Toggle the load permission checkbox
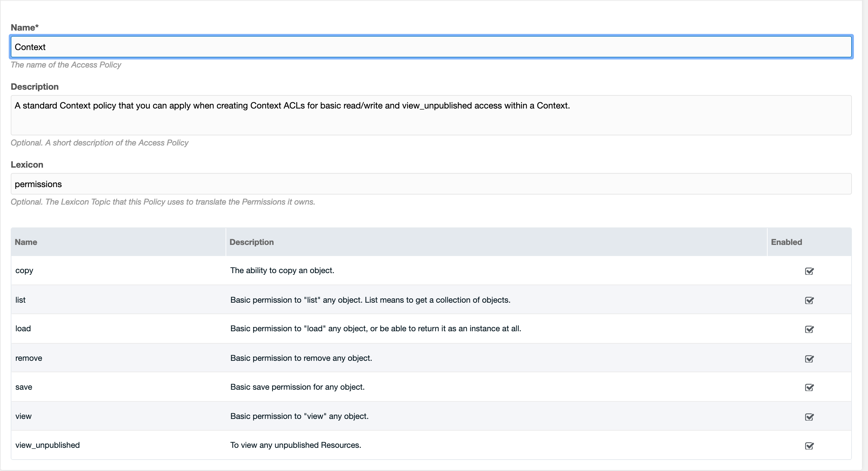Image resolution: width=868 pixels, height=471 pixels. [x=810, y=329]
